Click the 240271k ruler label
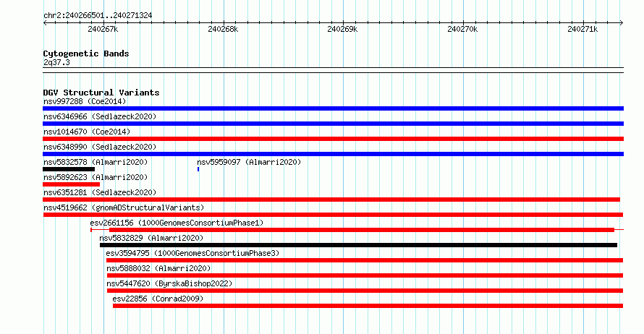This screenshot has height=334, width=644. click(x=582, y=29)
